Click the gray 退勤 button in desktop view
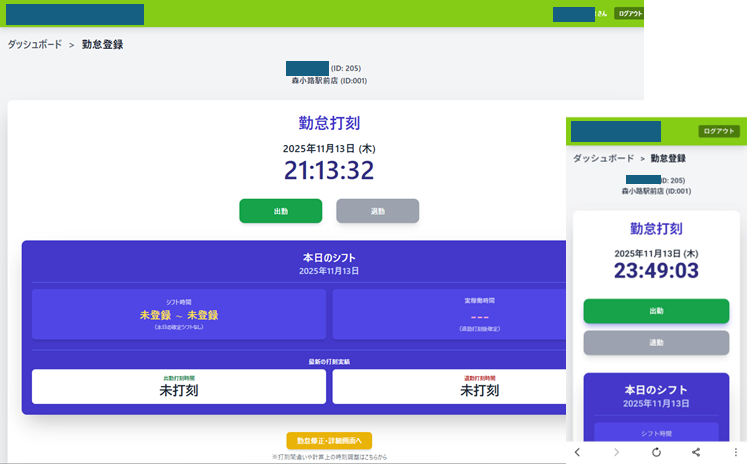 (x=377, y=211)
